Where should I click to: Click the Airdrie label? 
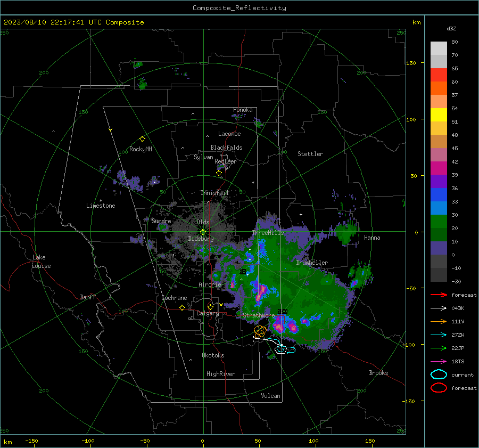(210, 284)
